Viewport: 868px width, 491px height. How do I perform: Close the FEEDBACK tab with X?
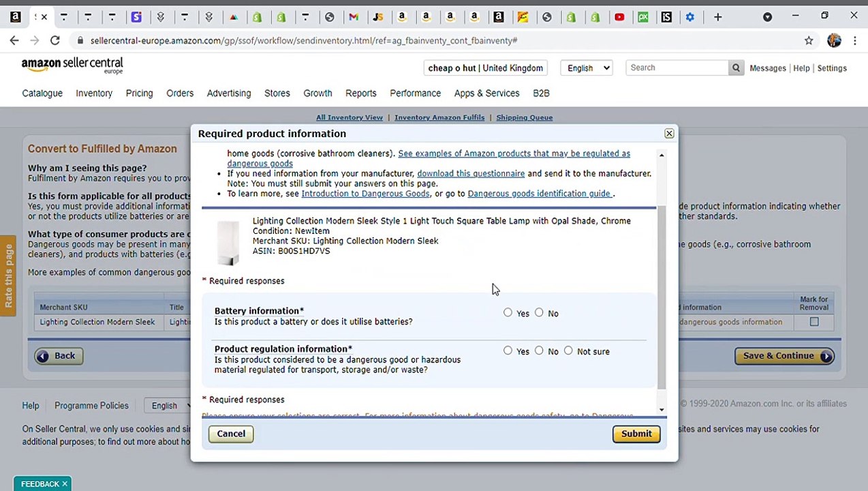tap(65, 484)
